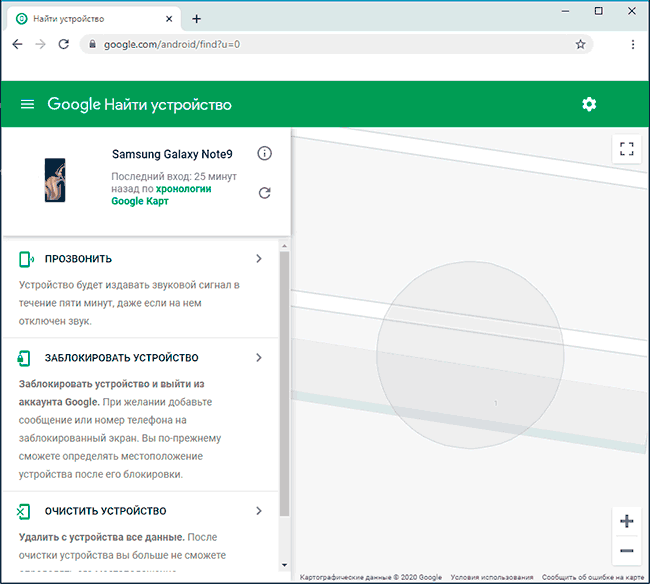
Task: Open the hamburger main menu
Action: tap(27, 104)
